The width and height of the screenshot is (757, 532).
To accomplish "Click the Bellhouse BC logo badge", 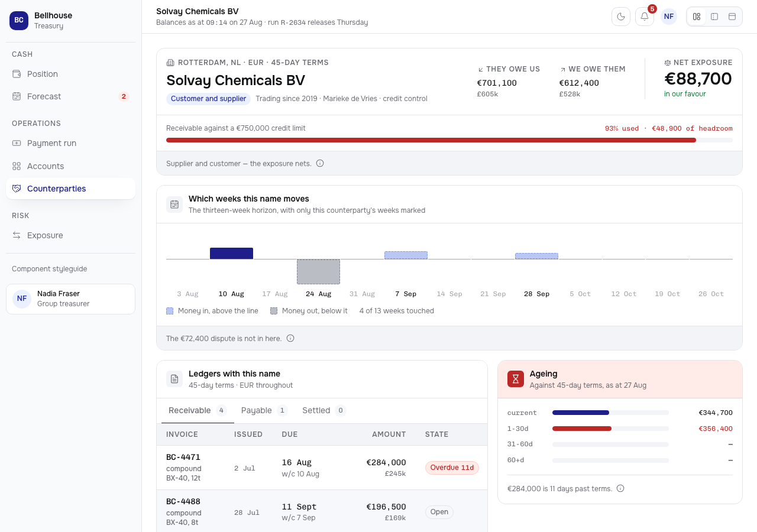I will (x=19, y=20).
